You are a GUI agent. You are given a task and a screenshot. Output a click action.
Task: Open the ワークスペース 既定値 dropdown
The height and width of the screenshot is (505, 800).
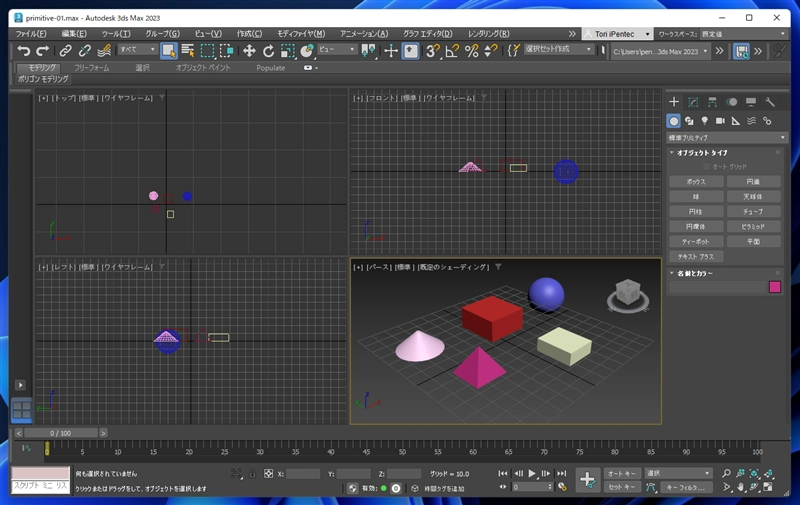click(x=743, y=34)
